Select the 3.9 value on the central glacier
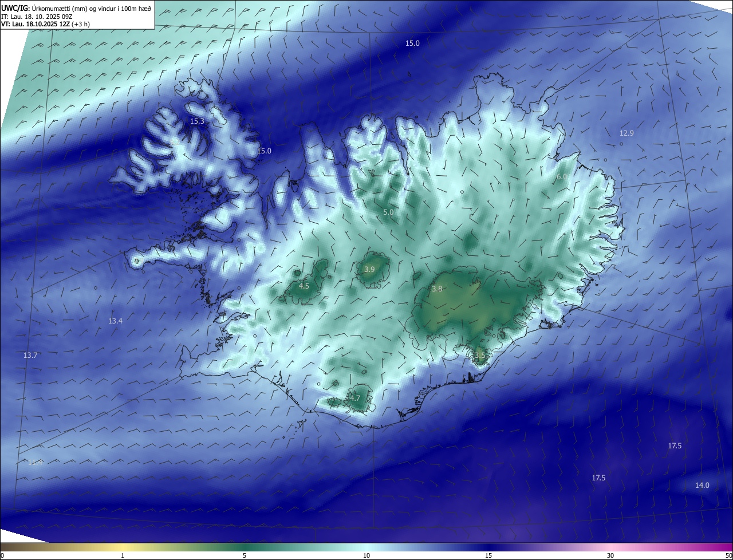The height and width of the screenshot is (560, 733). pyautogui.click(x=369, y=270)
